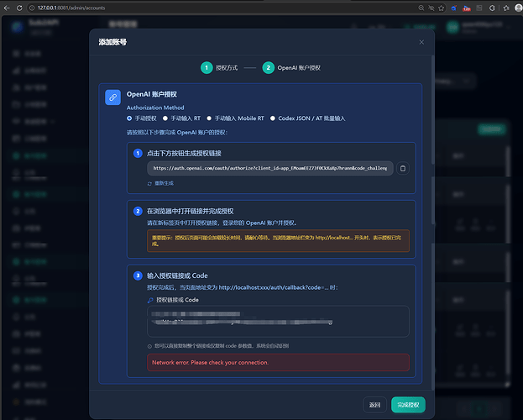This screenshot has width=523, height=420.
Task: Click 重新生成 to regenerate the link
Action: point(164,183)
